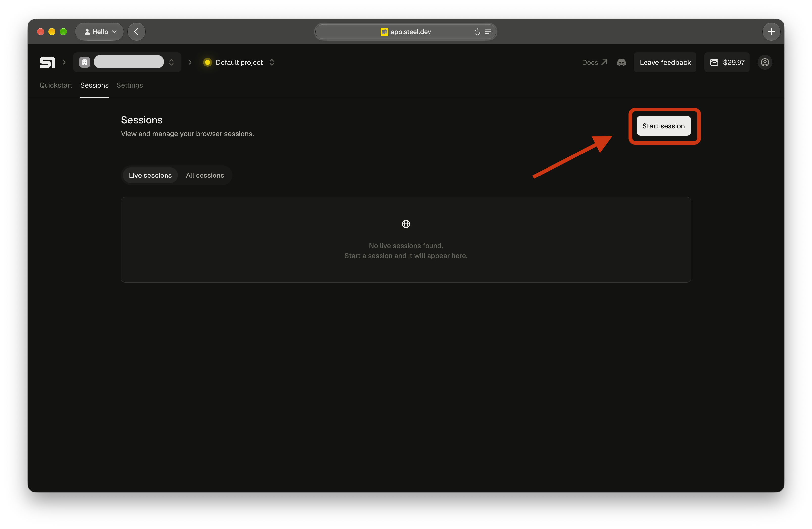This screenshot has height=529, width=812.
Task: Click the 'No live sessions found.' text
Action: [x=406, y=246]
